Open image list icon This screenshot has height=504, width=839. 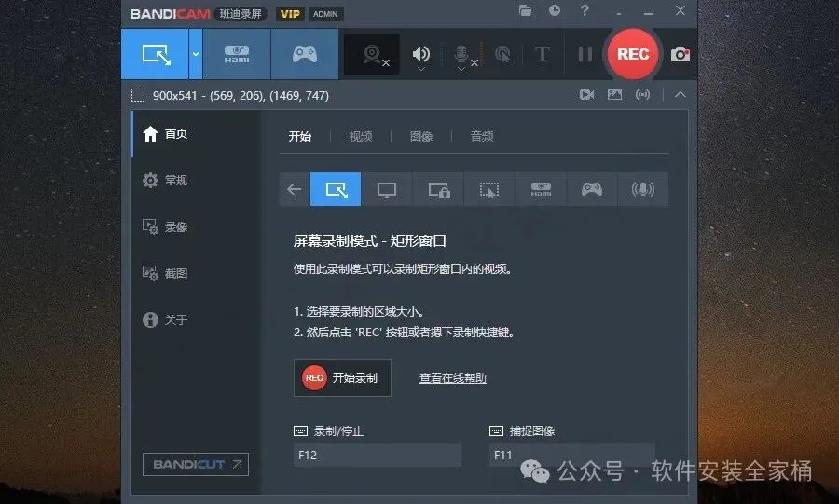pos(614,95)
